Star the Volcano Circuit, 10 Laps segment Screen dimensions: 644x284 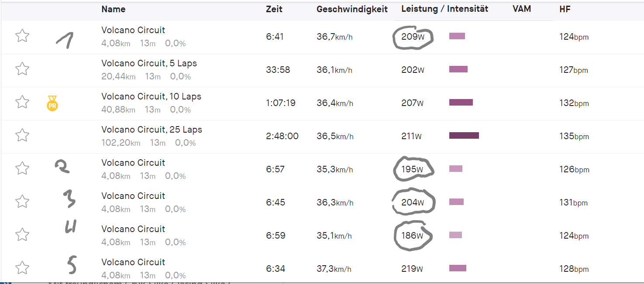click(x=22, y=102)
